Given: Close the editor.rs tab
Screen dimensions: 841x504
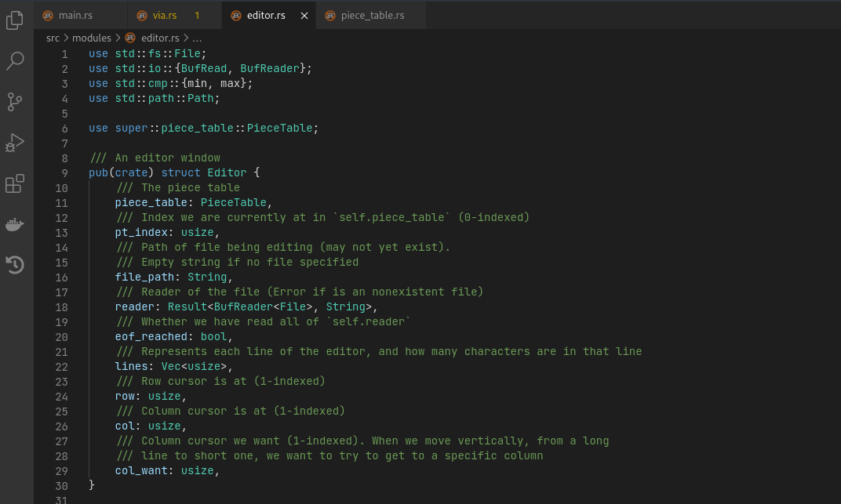Looking at the screenshot, I should click(x=304, y=16).
